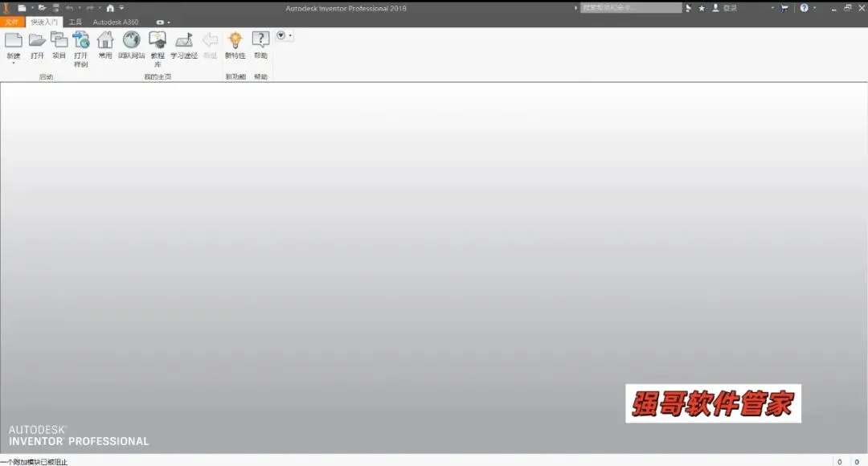
Task: Click Redo in quick access toolbar
Action: pyautogui.click(x=90, y=8)
